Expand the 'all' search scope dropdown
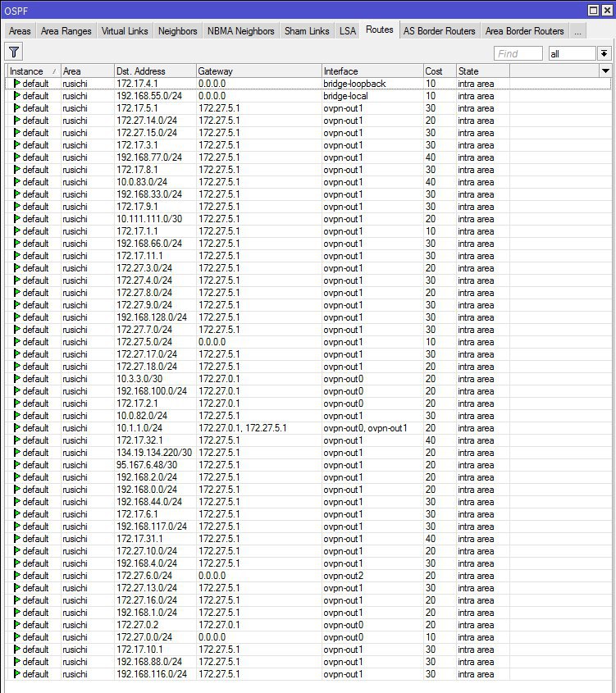This screenshot has height=693, width=616. [604, 53]
